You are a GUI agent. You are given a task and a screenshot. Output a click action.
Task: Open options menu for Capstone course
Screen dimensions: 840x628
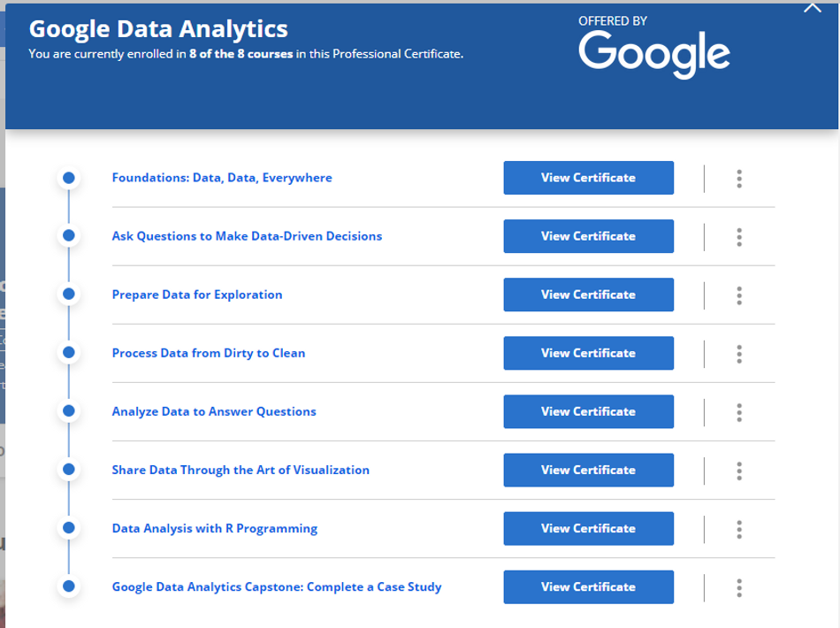coord(739,587)
